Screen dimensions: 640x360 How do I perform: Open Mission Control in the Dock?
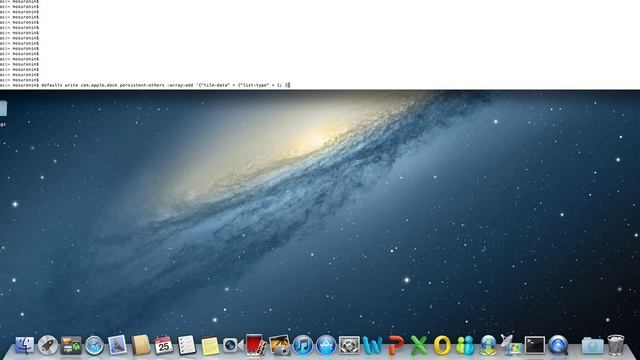[71, 345]
